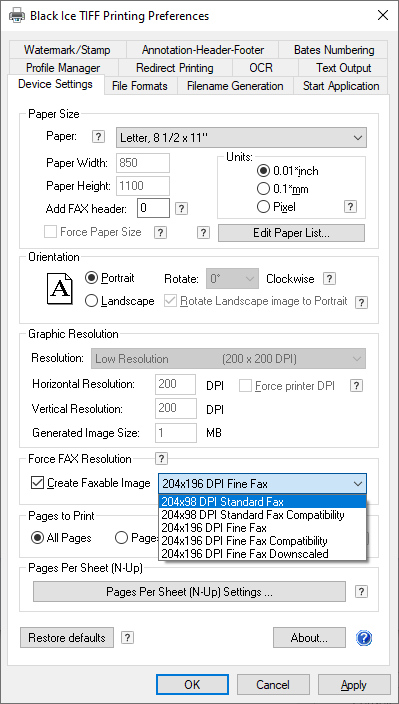Screen dimensions: 399x704
Task: Open Pages Per Sheet (N-Up) Settings
Action: tap(189, 592)
